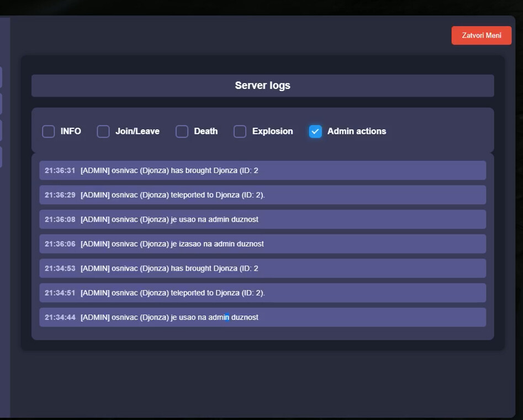Select the 21:36:06 izasao log entry
This screenshot has height=420, width=523.
tap(262, 244)
